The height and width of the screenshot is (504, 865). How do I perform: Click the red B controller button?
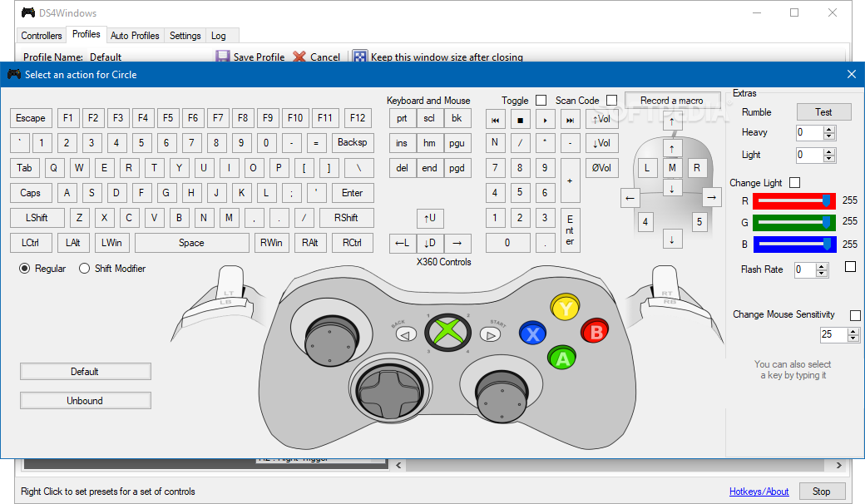tap(596, 331)
